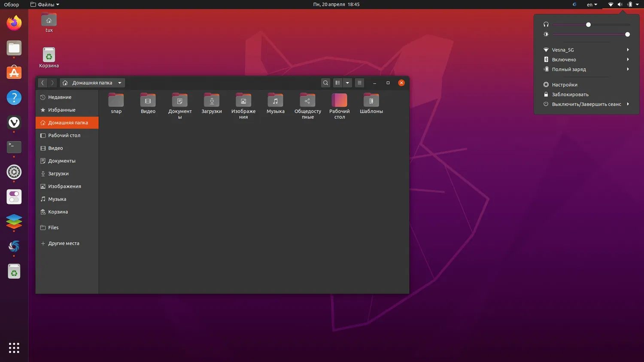
Task: Adjust the volume slider in system menu
Action: [x=588, y=24]
